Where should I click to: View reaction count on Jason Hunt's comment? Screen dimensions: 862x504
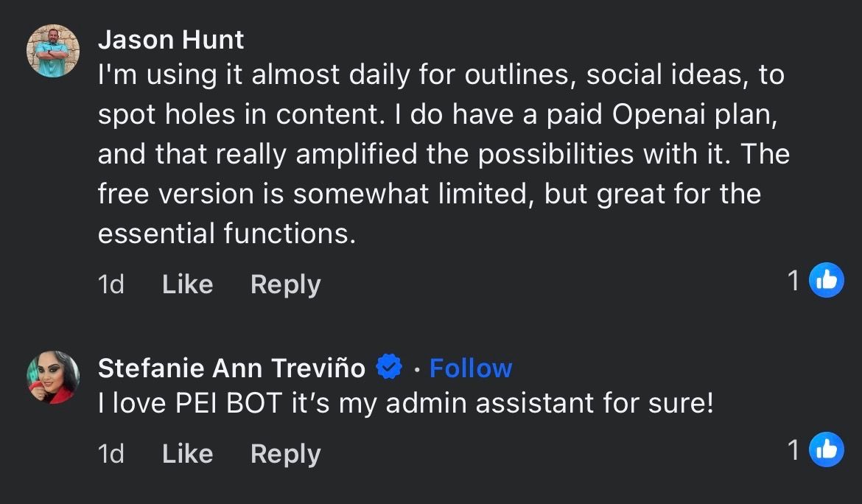point(793,281)
